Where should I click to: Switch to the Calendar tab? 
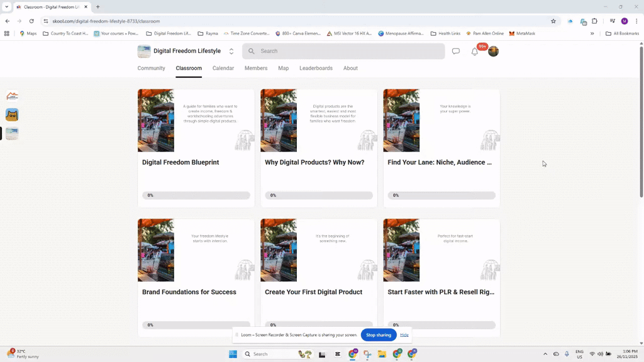point(223,68)
